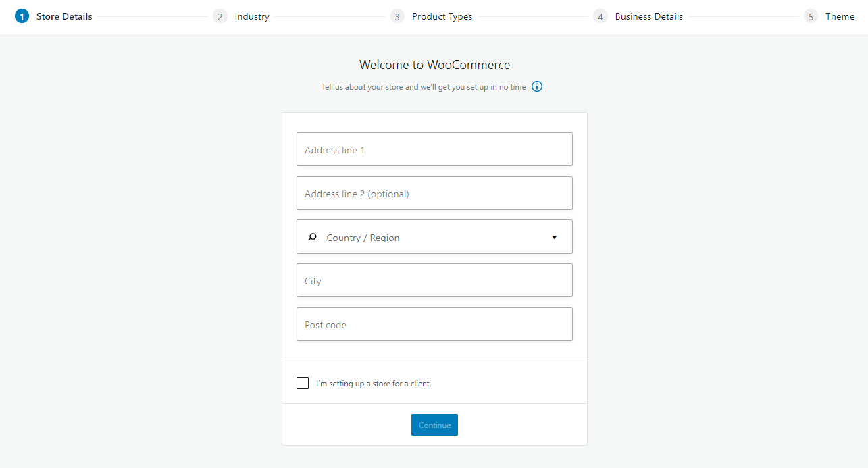Click into the Post code field
The height and width of the screenshot is (468, 868).
click(434, 324)
